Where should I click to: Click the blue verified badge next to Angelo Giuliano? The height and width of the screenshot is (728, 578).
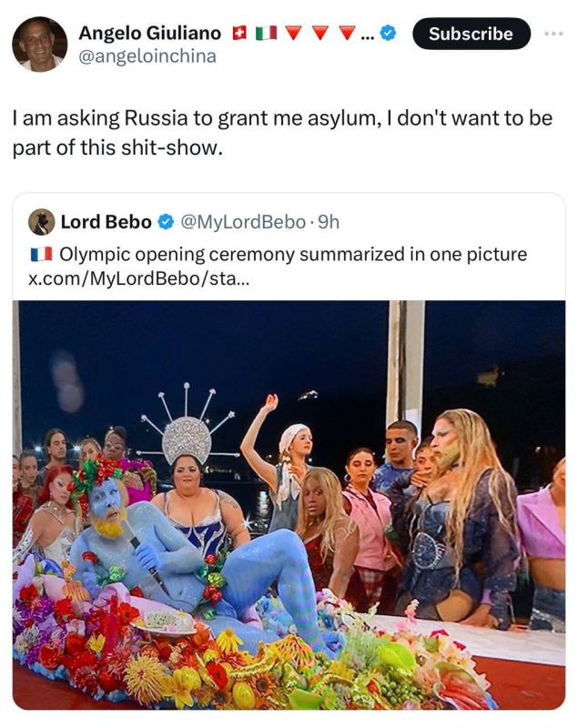click(x=388, y=34)
